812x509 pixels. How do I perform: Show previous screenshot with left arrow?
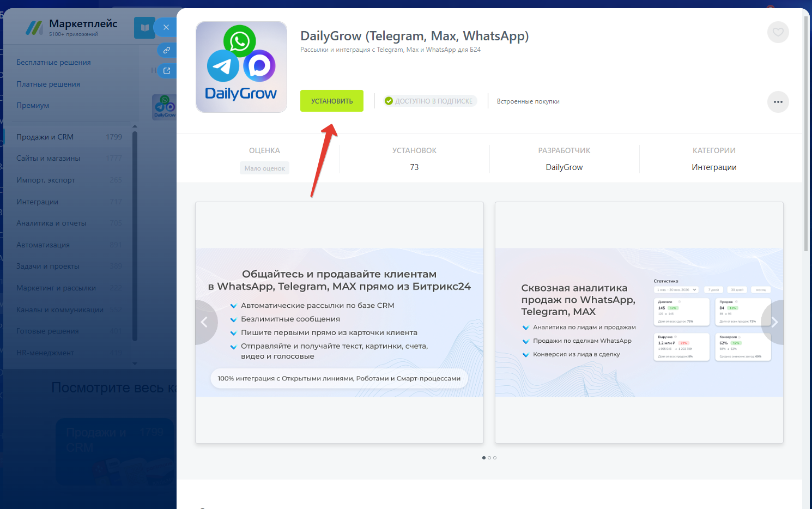click(205, 322)
